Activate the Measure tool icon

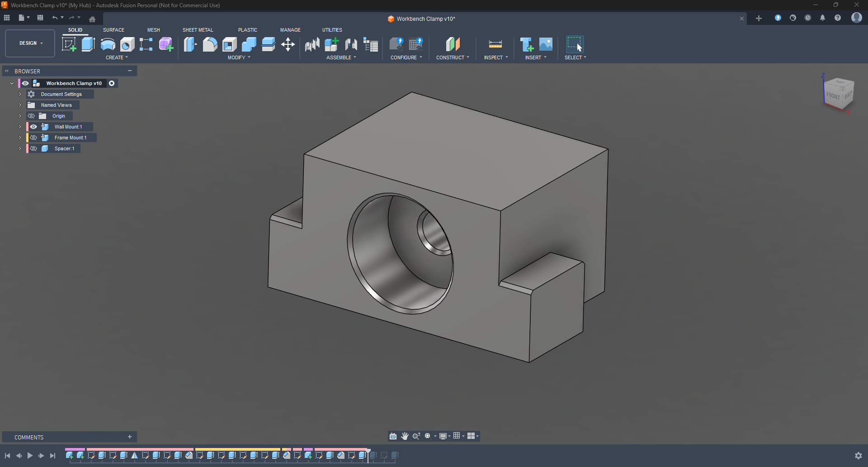(495, 44)
